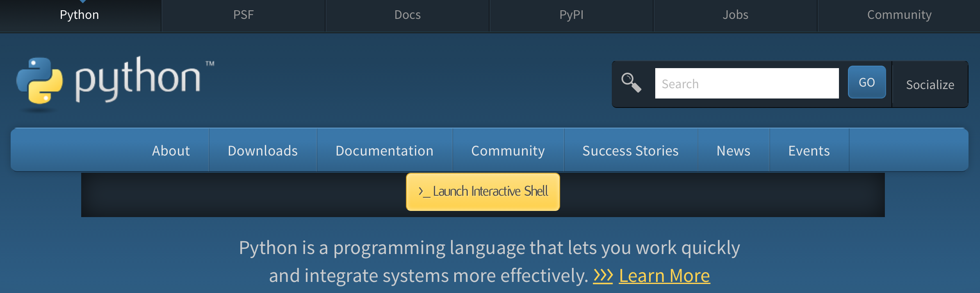Open the Documentation navigation menu
980x293 pixels.
pyautogui.click(x=385, y=150)
